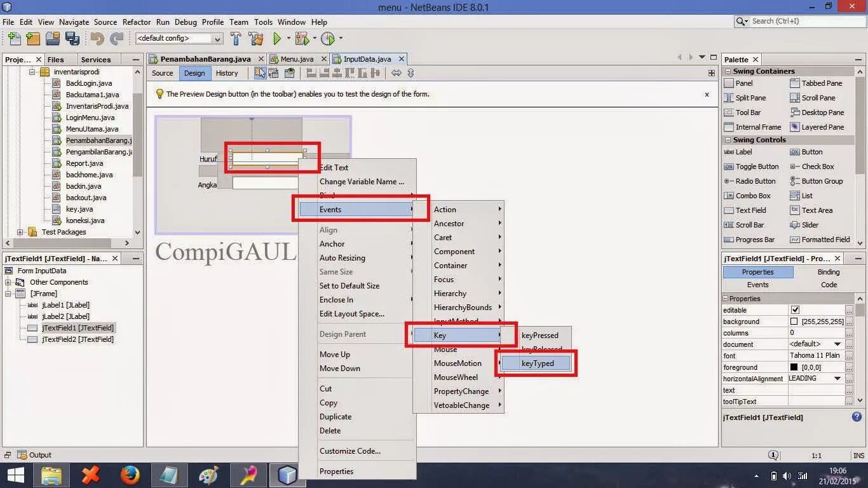Switch editor to History view

click(227, 73)
